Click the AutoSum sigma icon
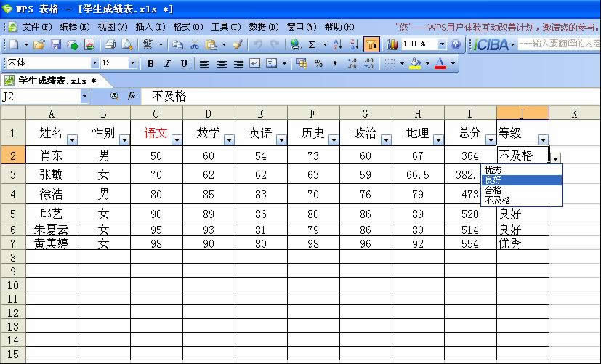The width and height of the screenshot is (601, 364). pyautogui.click(x=312, y=44)
